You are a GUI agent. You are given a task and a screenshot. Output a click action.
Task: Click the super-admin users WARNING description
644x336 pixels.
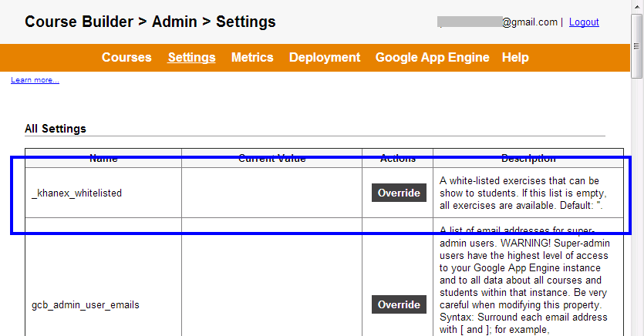tap(524, 281)
